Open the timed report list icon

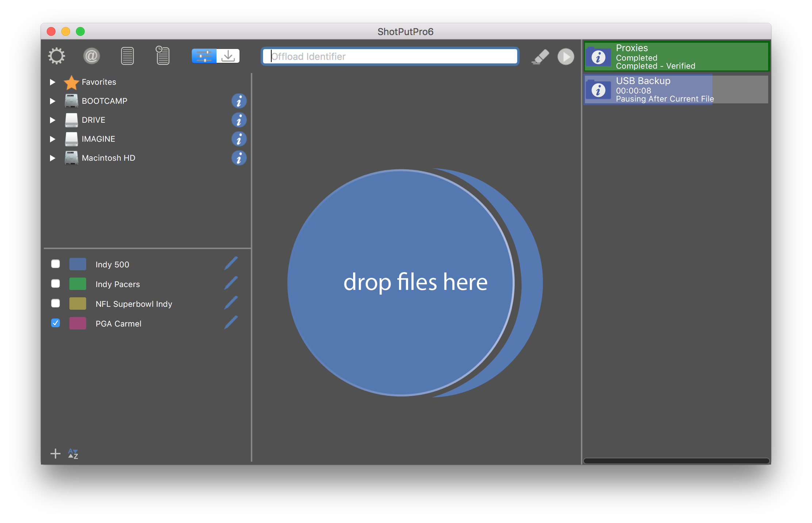click(x=162, y=56)
